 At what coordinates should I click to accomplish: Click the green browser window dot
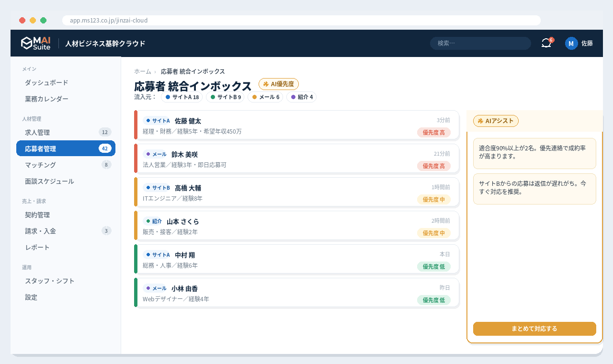click(x=43, y=20)
